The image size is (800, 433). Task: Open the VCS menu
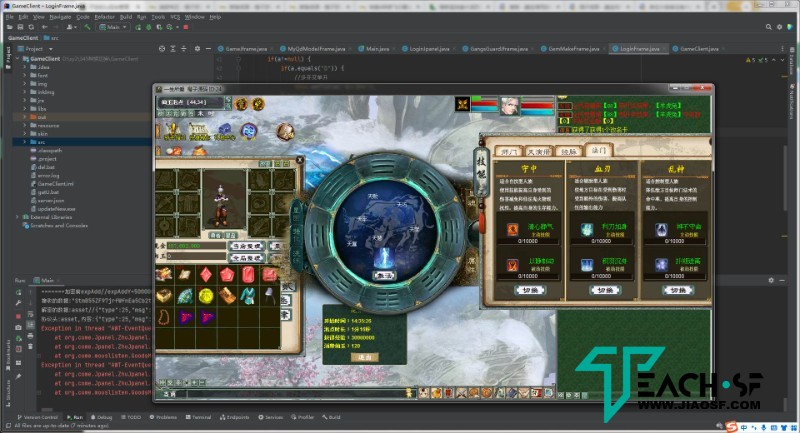(175, 17)
